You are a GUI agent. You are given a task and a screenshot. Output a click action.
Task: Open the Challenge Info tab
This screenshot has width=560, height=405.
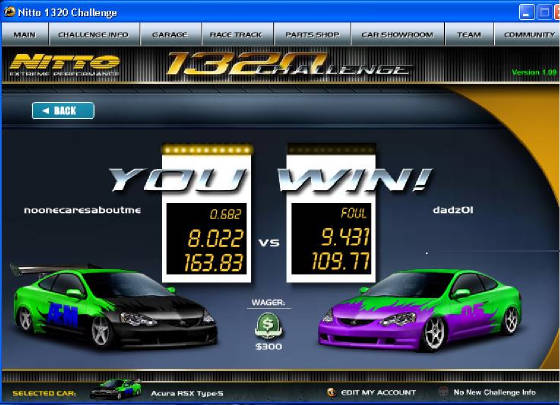coord(94,34)
